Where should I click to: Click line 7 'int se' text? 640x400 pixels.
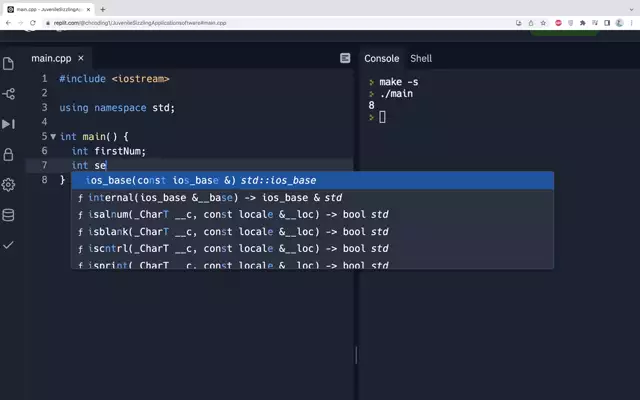point(89,165)
